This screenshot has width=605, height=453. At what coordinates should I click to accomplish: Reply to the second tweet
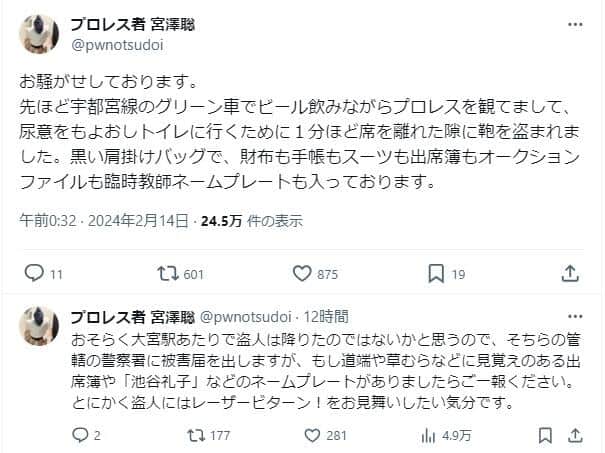(x=84, y=435)
